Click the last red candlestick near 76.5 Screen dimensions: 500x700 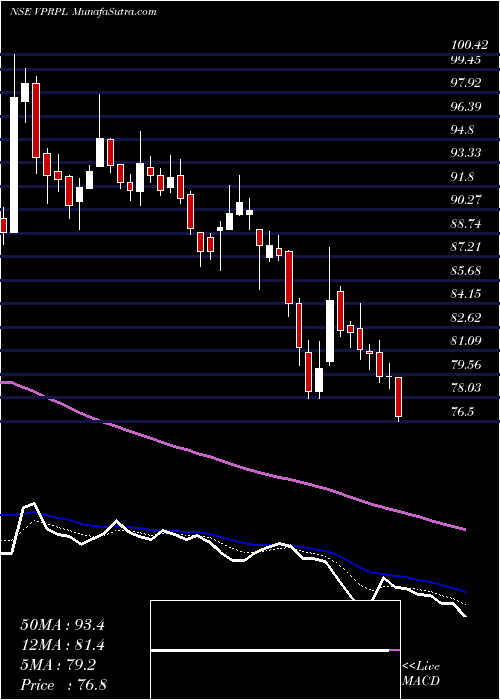pyautogui.click(x=398, y=397)
